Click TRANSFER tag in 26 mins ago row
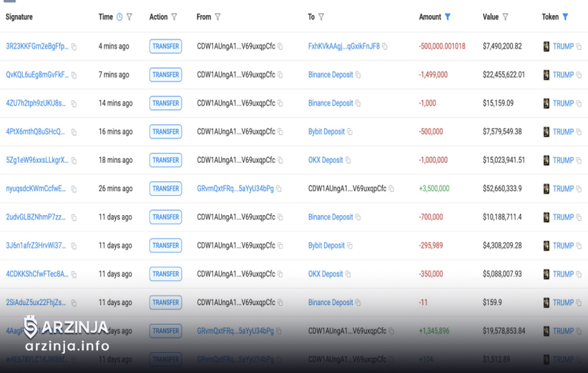The width and height of the screenshot is (588, 373). (165, 189)
